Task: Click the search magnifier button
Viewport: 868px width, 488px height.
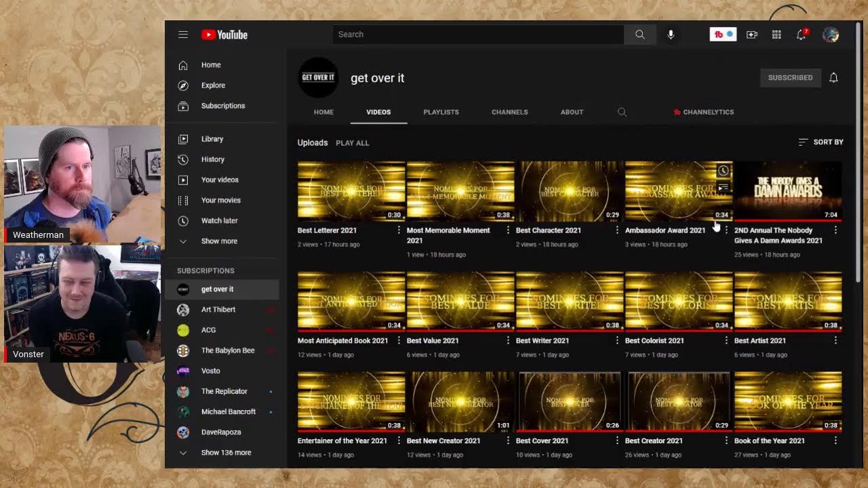Action: 639,35
